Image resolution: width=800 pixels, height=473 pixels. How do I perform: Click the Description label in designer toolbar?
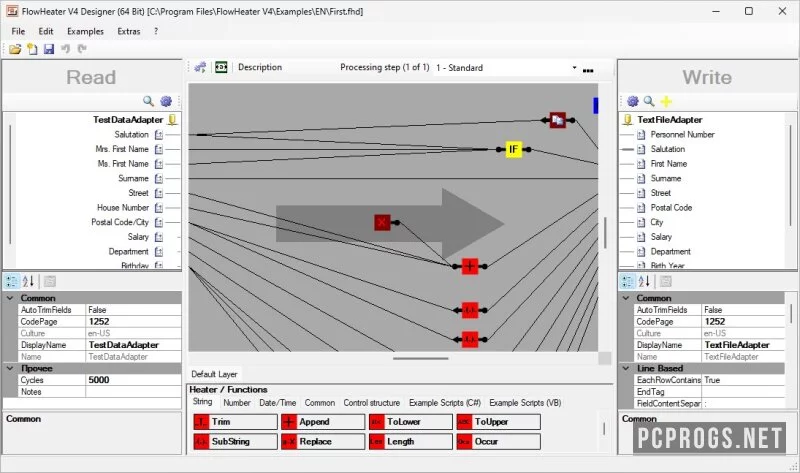[260, 67]
